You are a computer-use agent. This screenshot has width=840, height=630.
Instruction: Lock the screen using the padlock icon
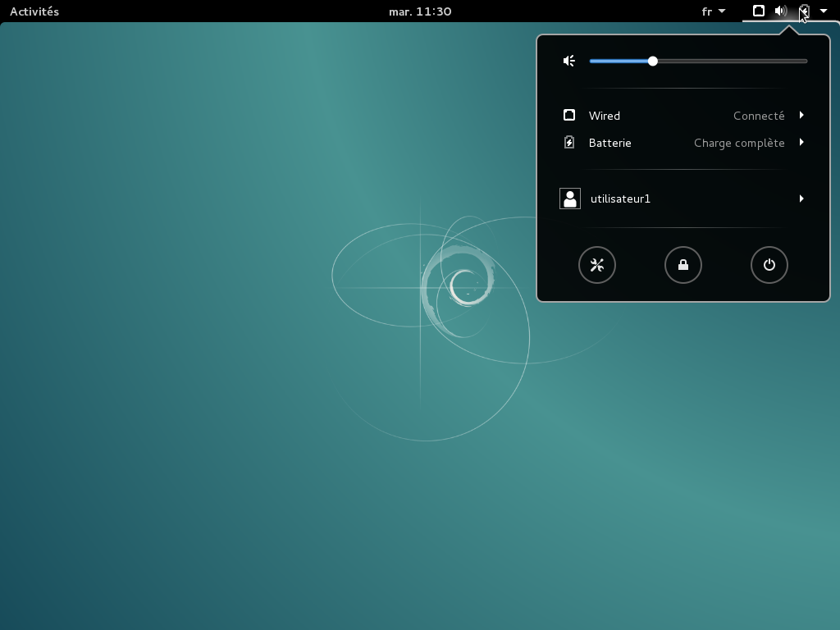click(x=683, y=265)
